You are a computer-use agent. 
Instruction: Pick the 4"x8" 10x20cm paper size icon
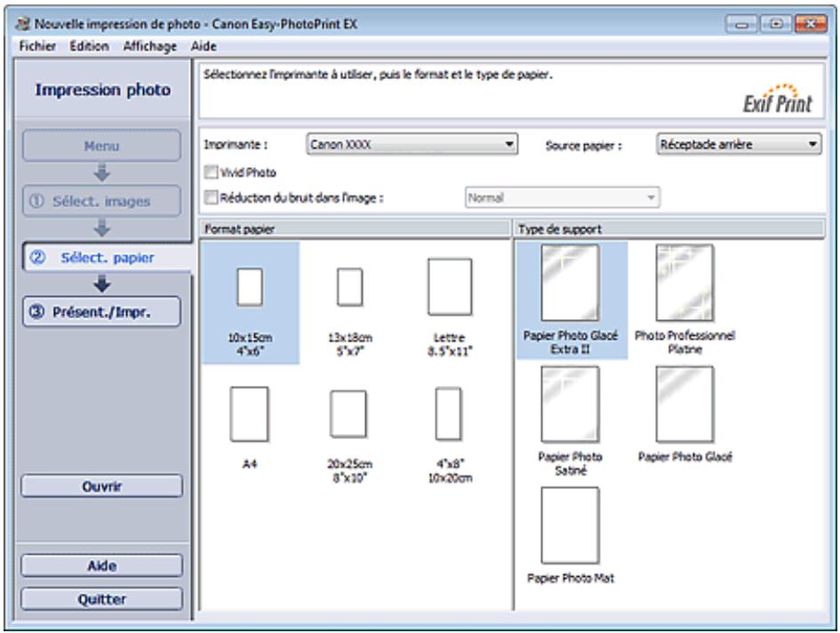click(449, 413)
